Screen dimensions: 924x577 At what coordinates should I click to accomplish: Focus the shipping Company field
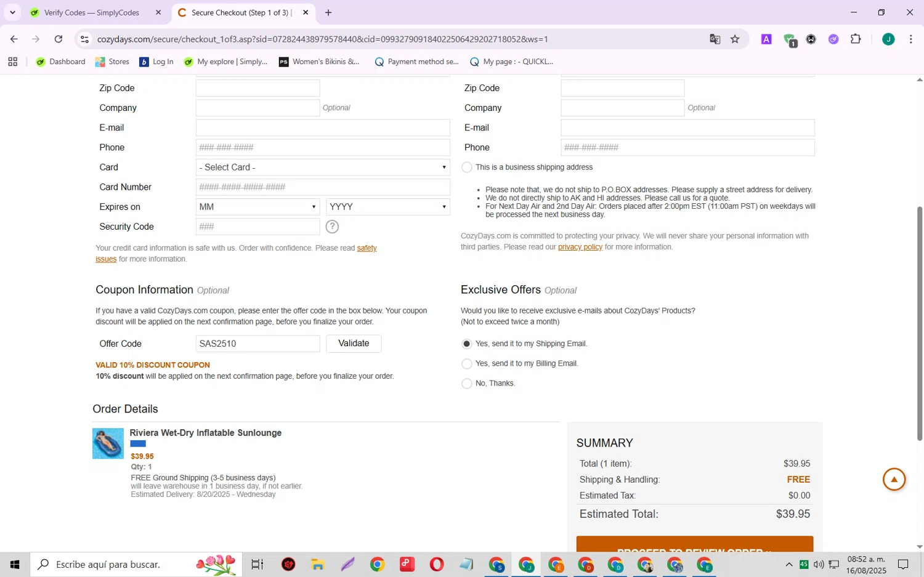tap(622, 108)
